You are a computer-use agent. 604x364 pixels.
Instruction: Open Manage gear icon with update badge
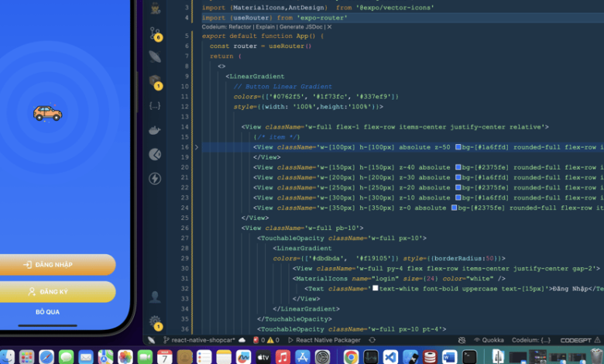coord(156,322)
